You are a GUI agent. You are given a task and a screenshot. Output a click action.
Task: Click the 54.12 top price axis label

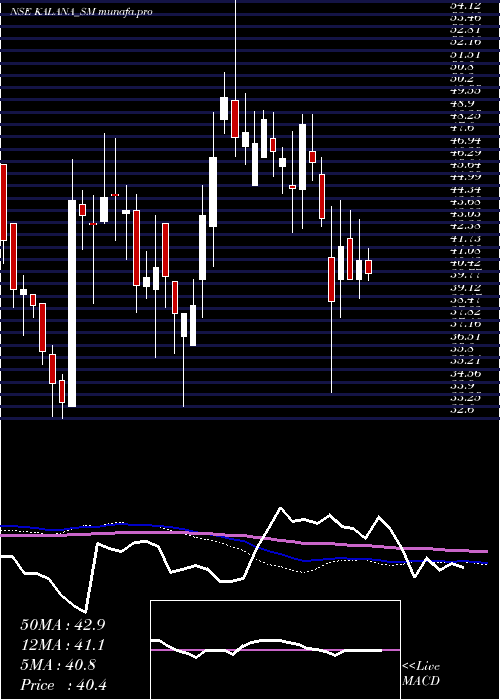point(466,5)
